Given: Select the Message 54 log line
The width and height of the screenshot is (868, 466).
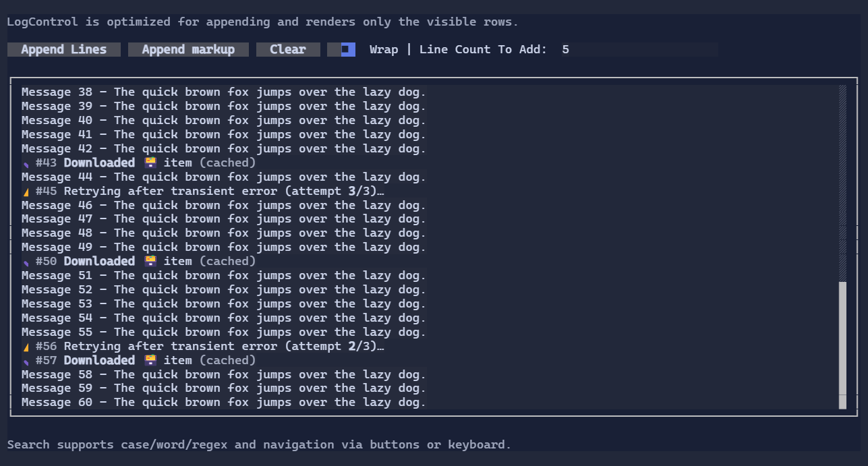Looking at the screenshot, I should pos(224,318).
